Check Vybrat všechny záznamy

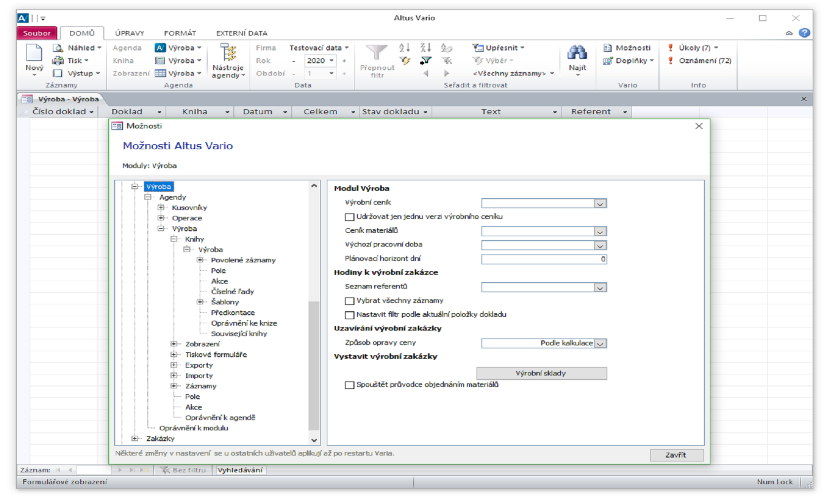(350, 301)
